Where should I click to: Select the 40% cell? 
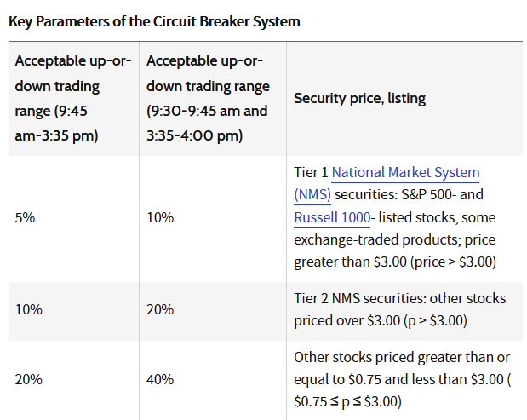click(x=160, y=378)
